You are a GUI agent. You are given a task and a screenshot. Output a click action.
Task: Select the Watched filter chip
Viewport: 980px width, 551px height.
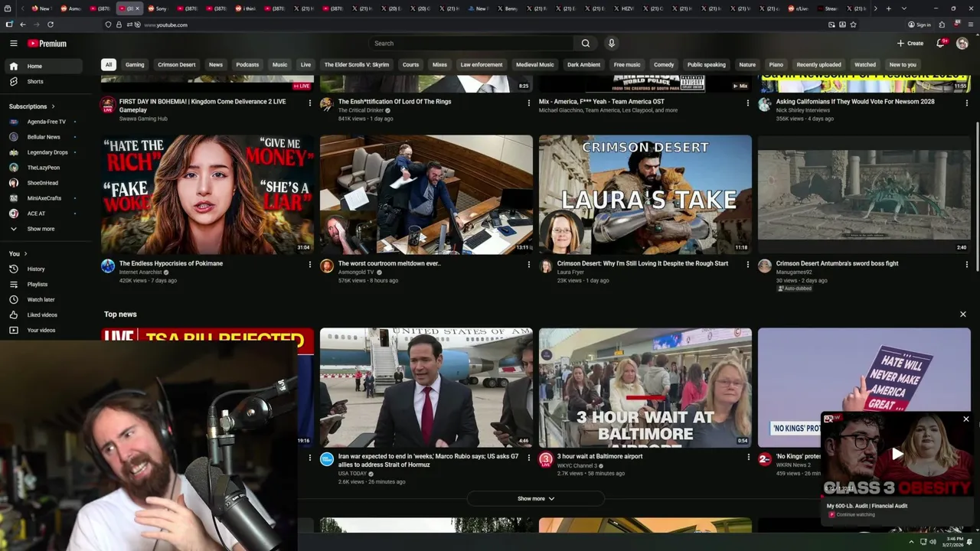point(865,65)
